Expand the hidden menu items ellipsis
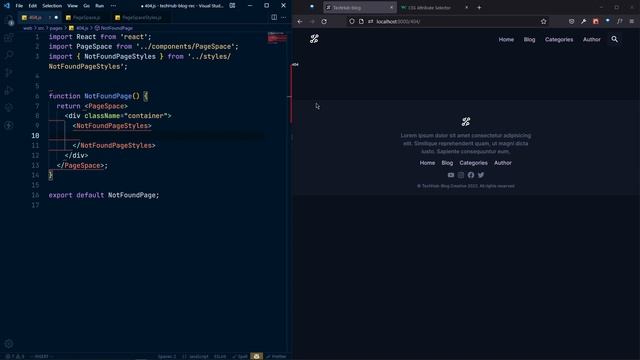Image resolution: width=640 pixels, height=360 pixels. (x=113, y=6)
